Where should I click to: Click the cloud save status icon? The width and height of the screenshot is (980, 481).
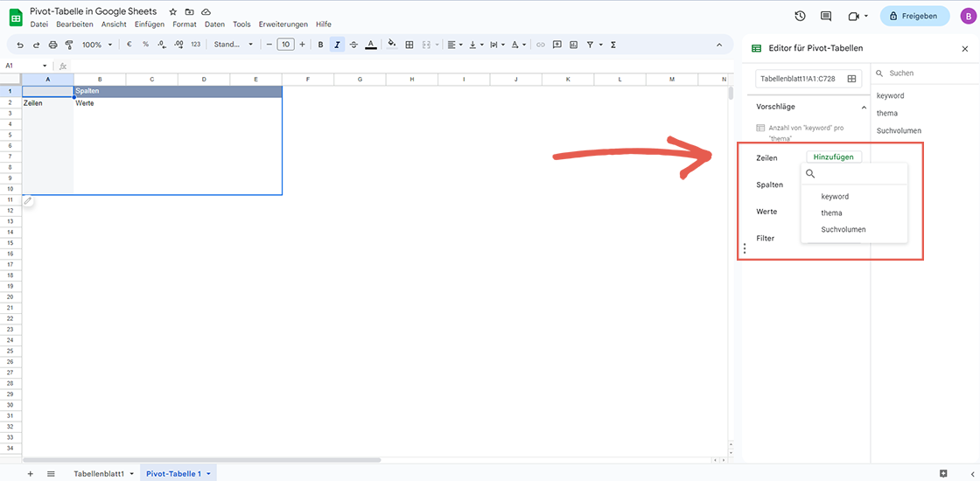click(206, 12)
